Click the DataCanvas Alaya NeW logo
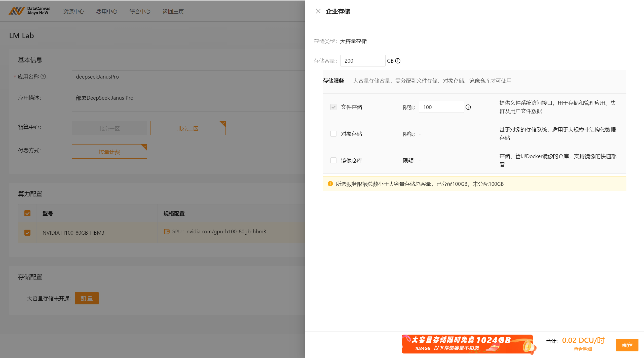644x358 pixels. point(30,11)
